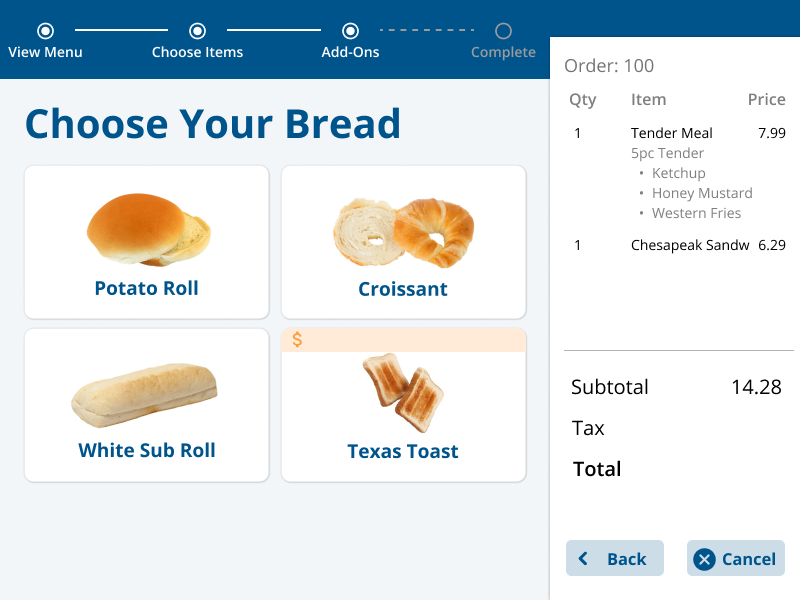Choose the Croissant bread option
Viewport: 800px width, 600px height.
pyautogui.click(x=404, y=242)
